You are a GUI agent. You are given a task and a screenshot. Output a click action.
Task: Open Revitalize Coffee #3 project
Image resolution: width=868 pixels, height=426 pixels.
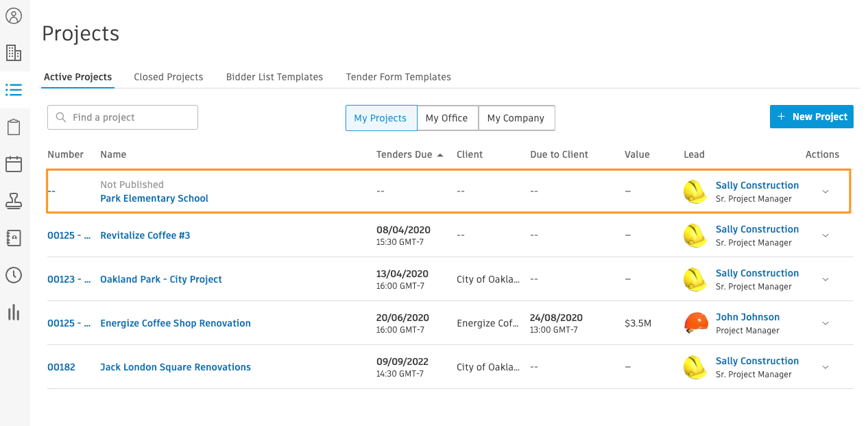(x=145, y=235)
